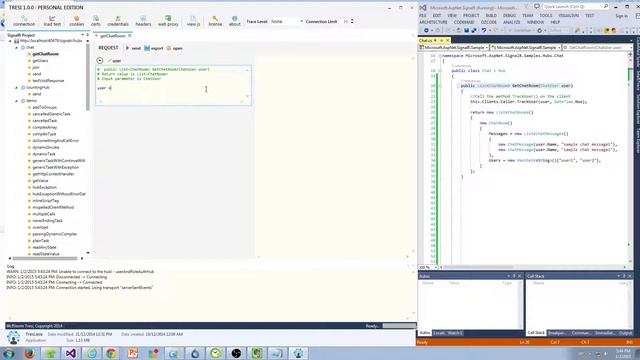Select join method under chat
The height and width of the screenshot is (360, 640).
tap(36, 67)
